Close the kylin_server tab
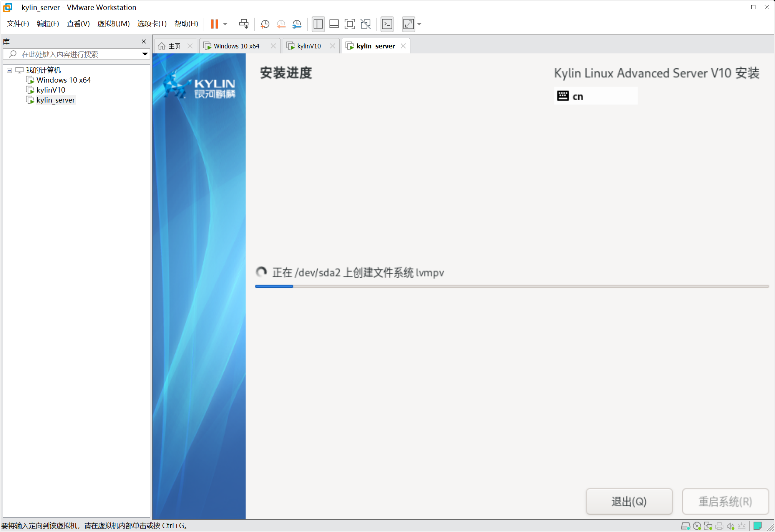Viewport: 775px width, 532px height. pyautogui.click(x=403, y=46)
